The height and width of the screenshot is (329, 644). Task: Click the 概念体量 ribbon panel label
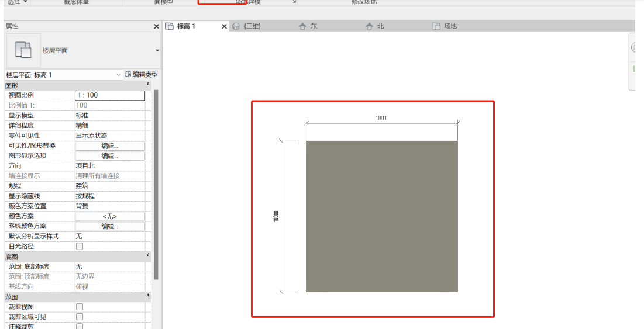(x=77, y=2)
